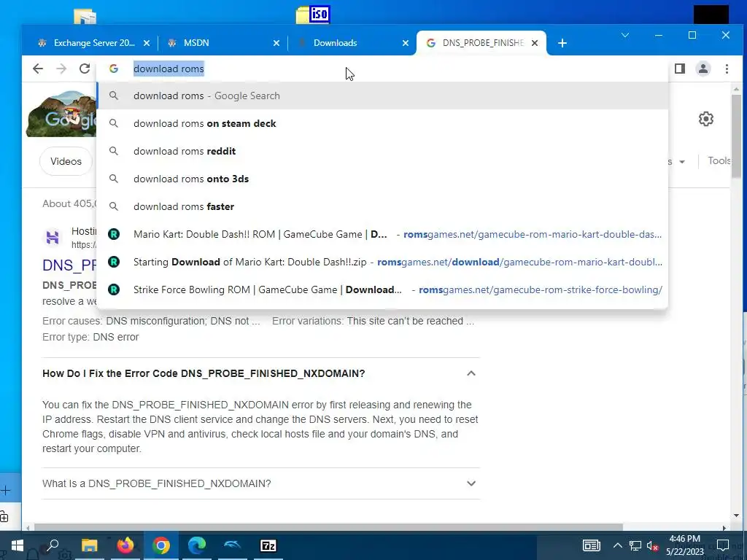The height and width of the screenshot is (560, 747).
Task: Open Mario Kart: Double Dash!! ROM suggestion
Action: [x=382, y=234]
